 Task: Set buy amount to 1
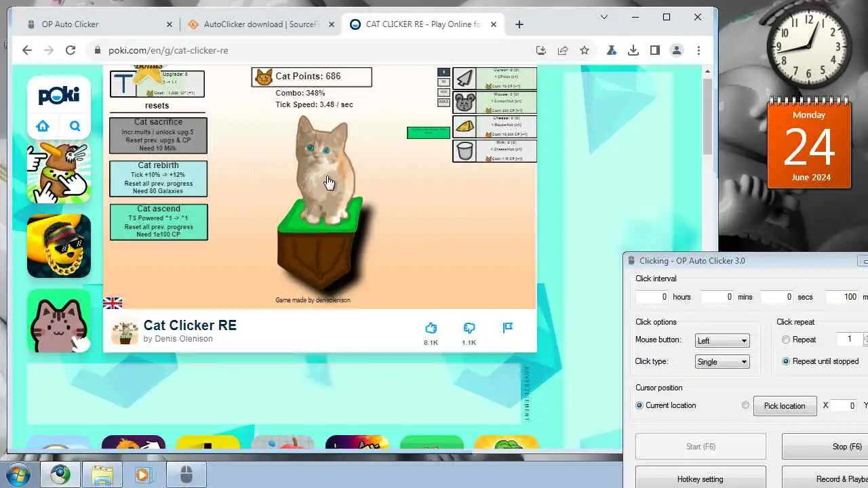click(x=443, y=72)
